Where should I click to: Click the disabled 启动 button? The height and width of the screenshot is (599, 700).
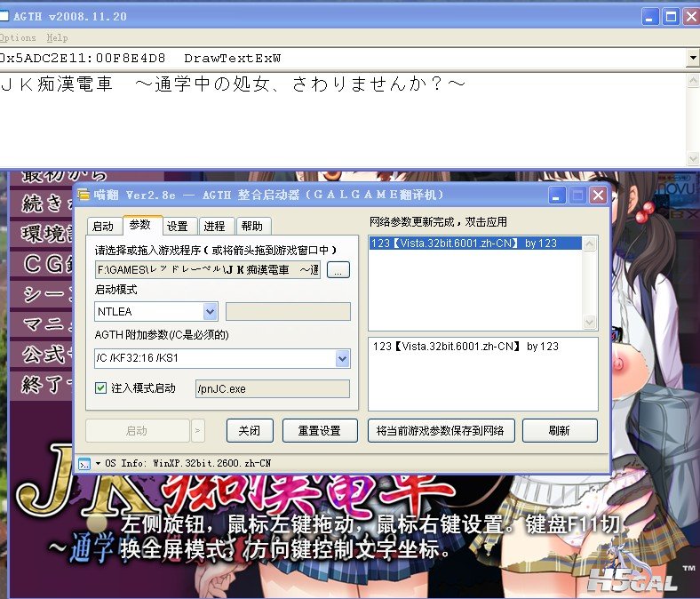point(138,431)
